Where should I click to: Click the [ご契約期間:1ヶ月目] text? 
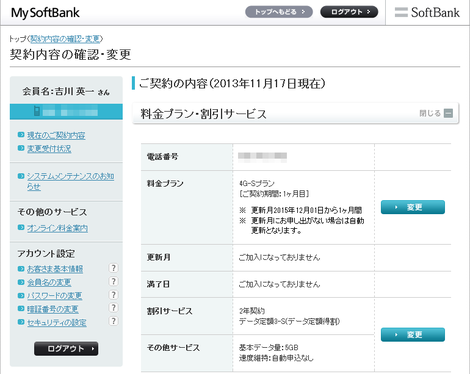(274, 194)
